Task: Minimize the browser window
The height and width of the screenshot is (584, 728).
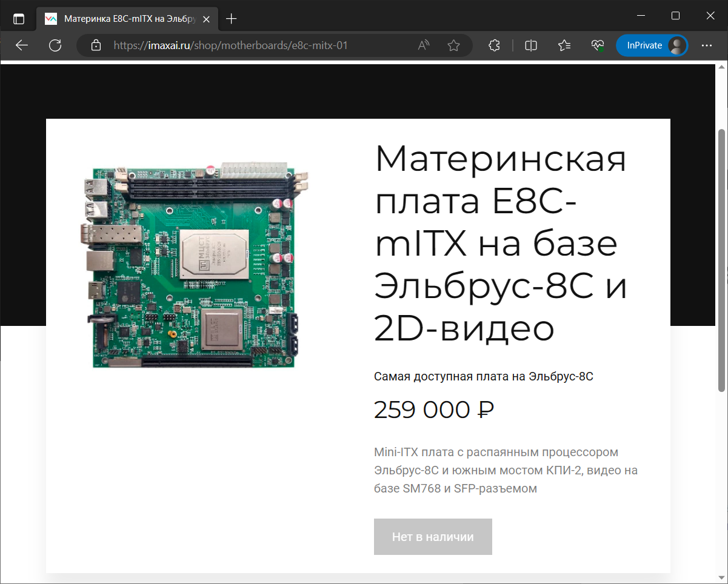Action: click(x=642, y=16)
